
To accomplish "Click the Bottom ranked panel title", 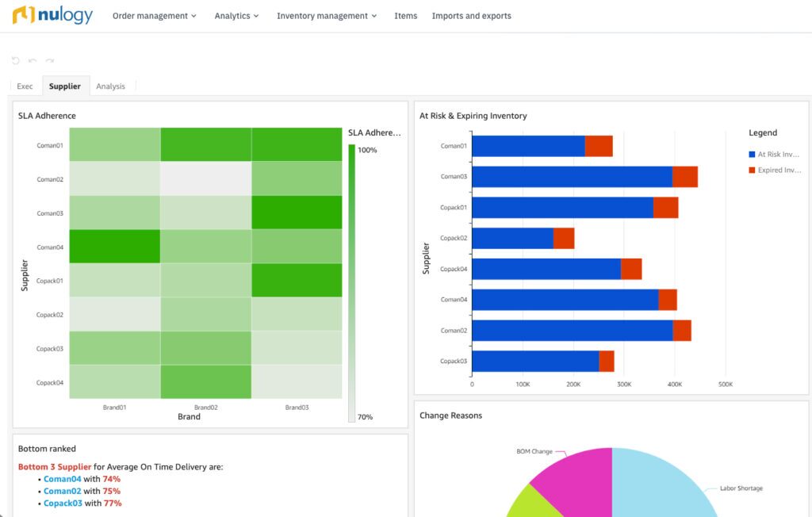I will [47, 449].
